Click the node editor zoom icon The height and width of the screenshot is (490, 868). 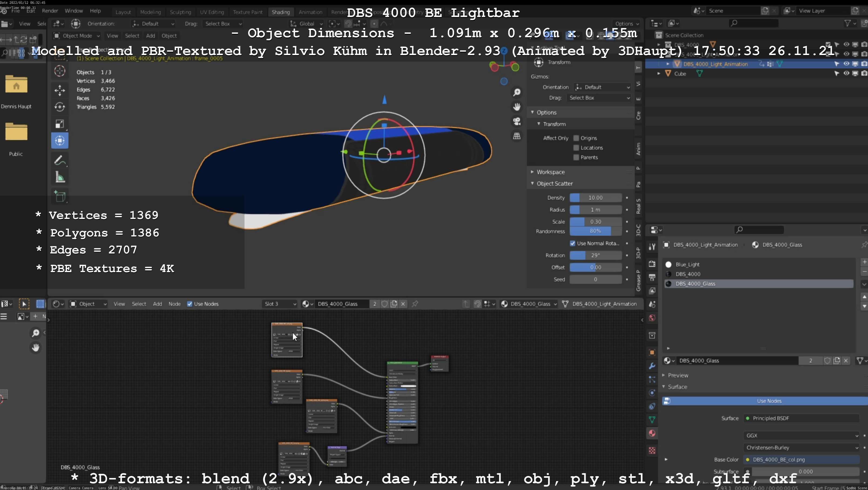35,333
